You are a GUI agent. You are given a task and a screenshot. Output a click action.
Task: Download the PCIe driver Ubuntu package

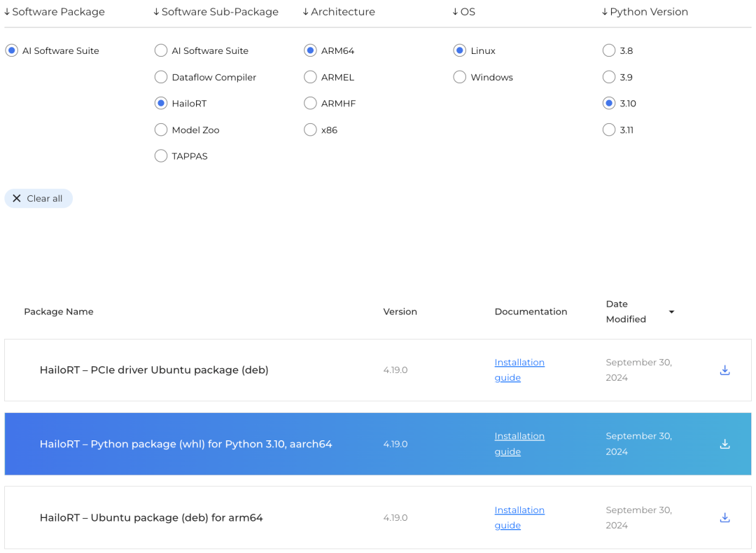[x=724, y=370]
